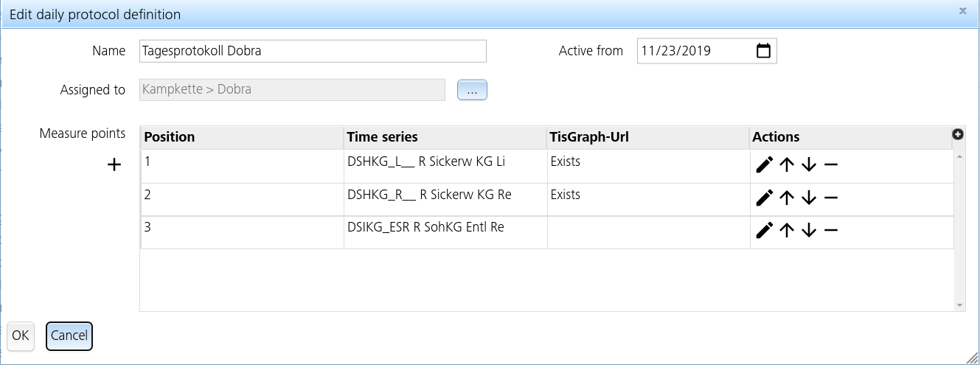
Task: Move position 2 measure point up
Action: point(787,198)
